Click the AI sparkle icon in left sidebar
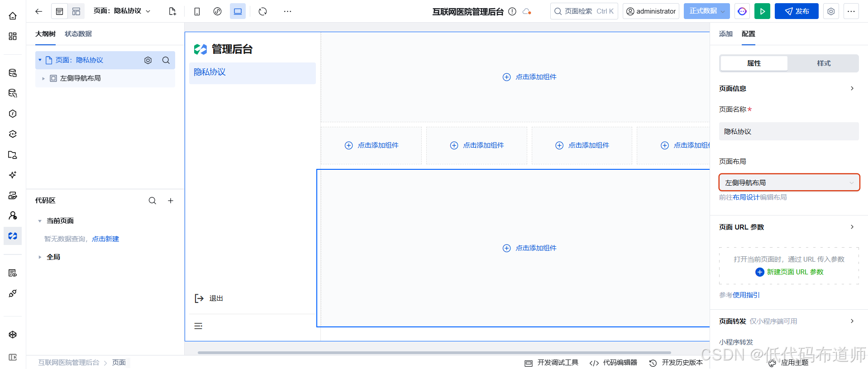The image size is (868, 369). tap(13, 175)
